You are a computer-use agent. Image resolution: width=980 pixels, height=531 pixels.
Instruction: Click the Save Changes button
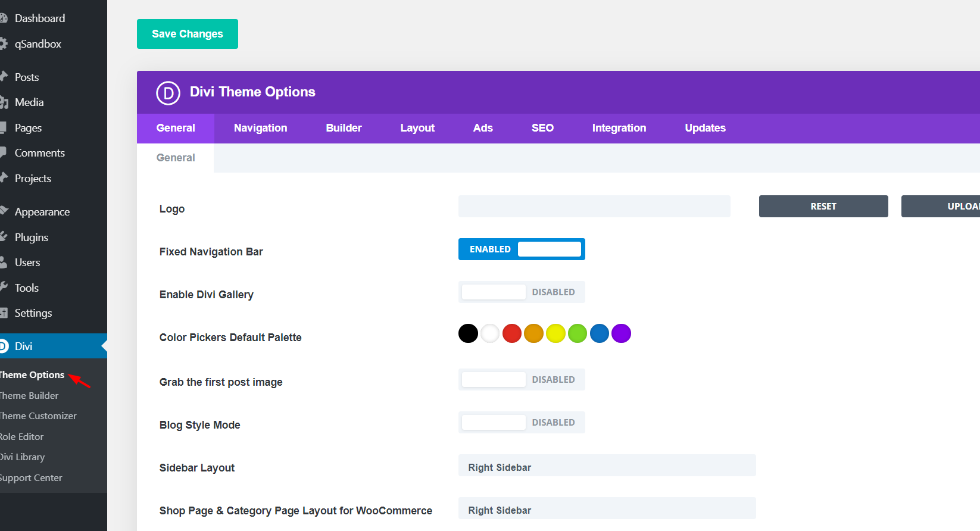[188, 34]
